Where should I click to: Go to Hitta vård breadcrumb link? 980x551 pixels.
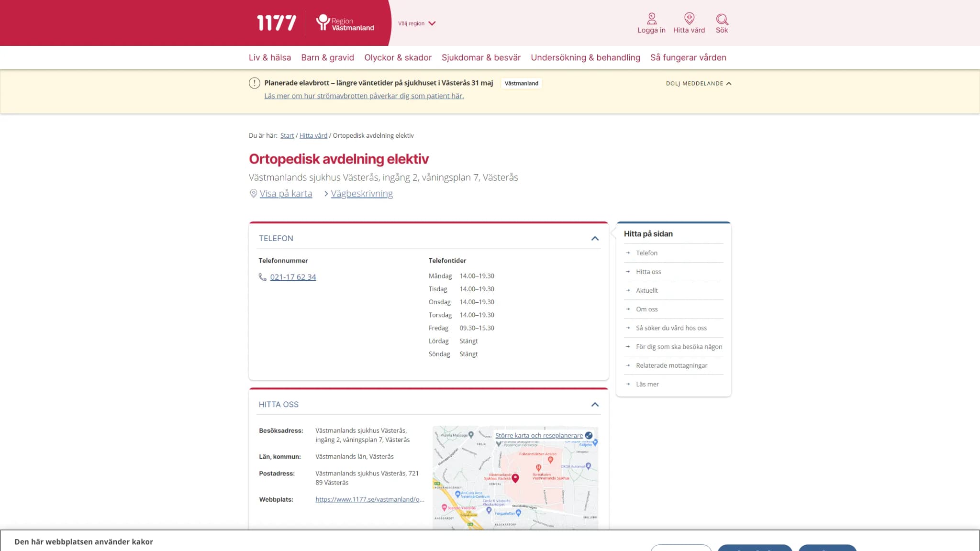pyautogui.click(x=313, y=135)
